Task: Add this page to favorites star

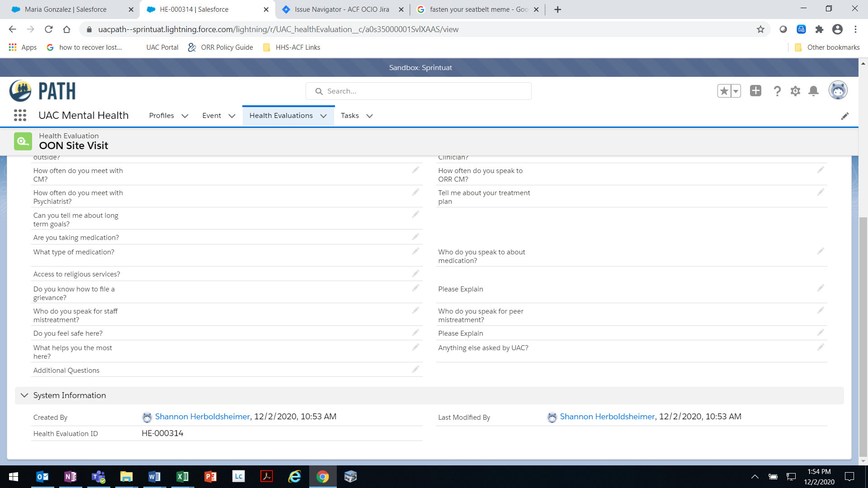Action: coord(724,91)
